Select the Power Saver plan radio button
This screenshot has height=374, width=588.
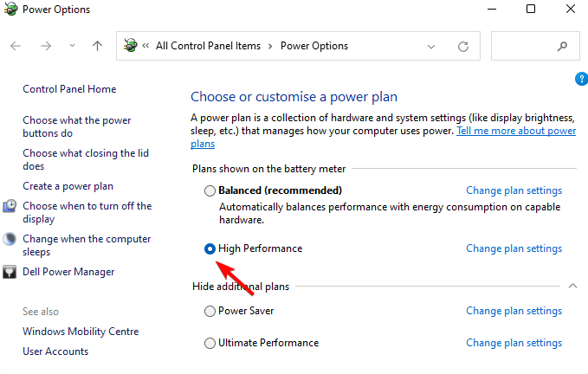coord(210,311)
